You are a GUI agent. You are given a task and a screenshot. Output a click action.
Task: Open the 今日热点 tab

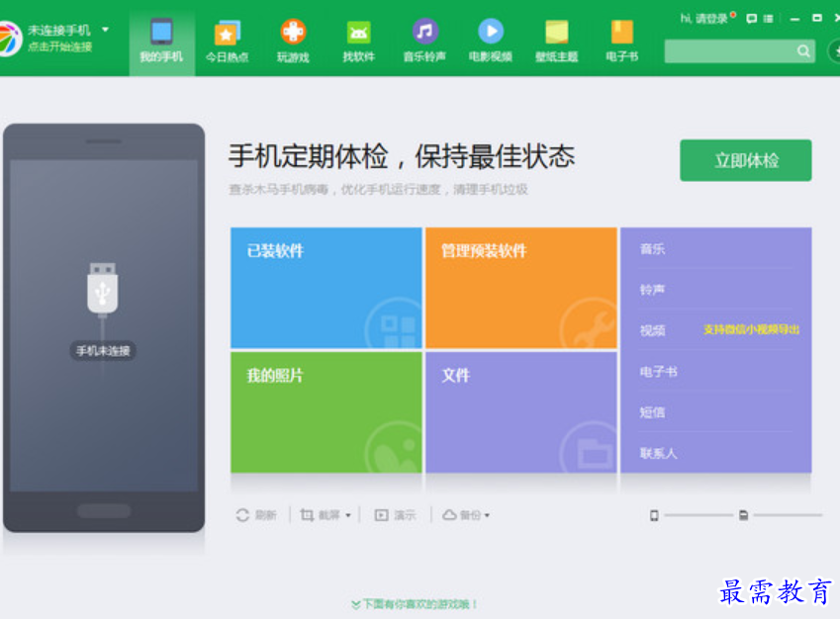click(x=228, y=42)
